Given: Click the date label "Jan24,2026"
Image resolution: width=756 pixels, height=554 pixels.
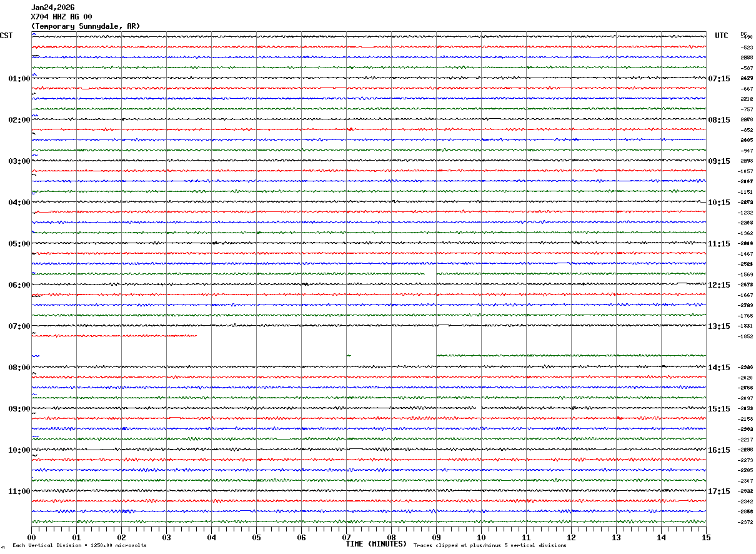Looking at the screenshot, I should [x=52, y=8].
